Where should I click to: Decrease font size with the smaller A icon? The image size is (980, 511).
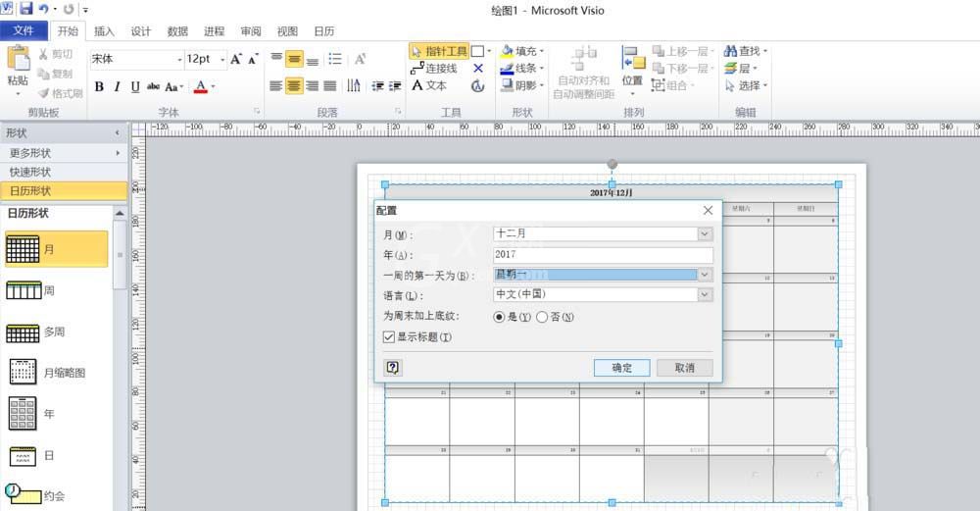click(x=253, y=60)
